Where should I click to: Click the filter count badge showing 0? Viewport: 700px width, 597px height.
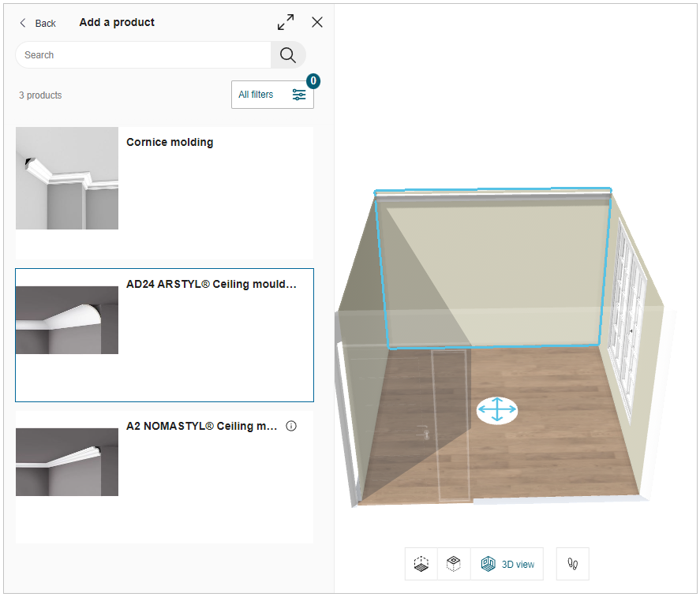313,80
